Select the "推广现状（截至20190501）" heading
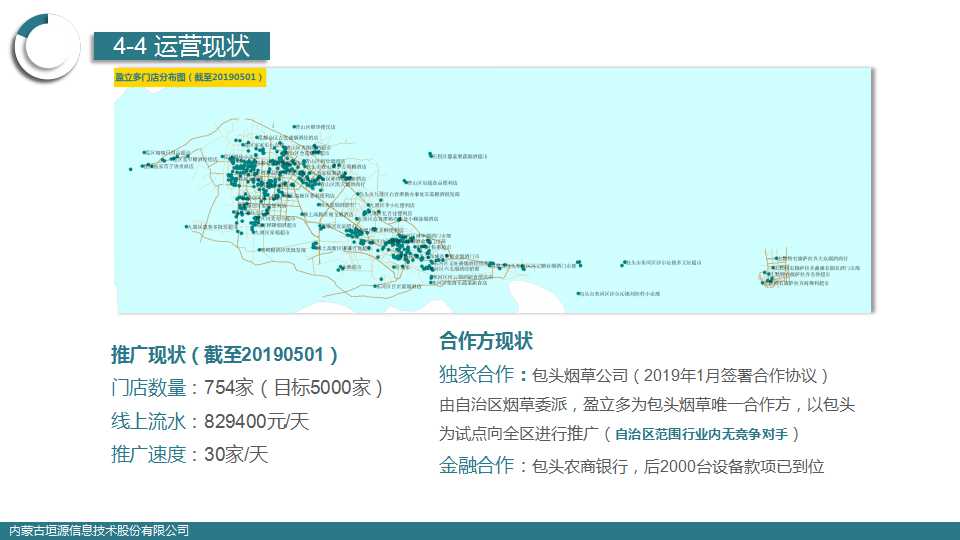960x540 pixels. (x=225, y=356)
